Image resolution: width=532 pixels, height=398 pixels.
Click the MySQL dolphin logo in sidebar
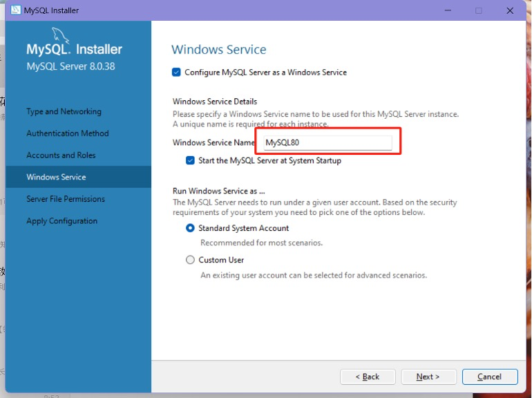[x=61, y=36]
